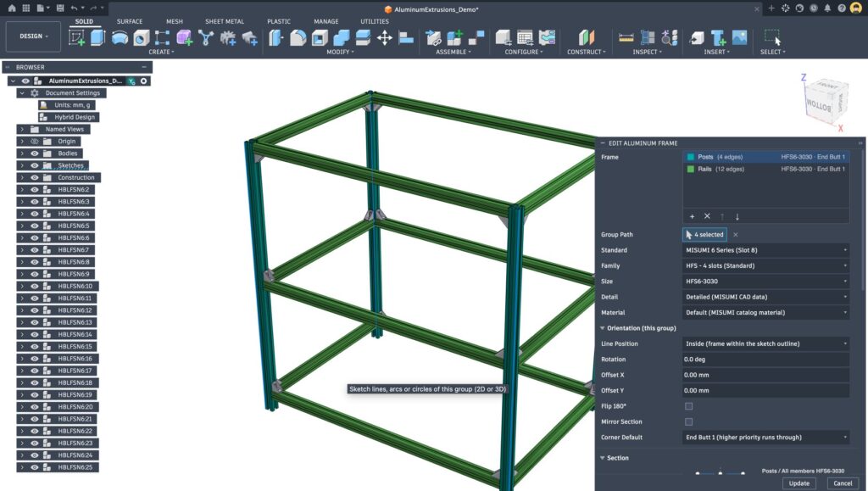Screen dimensions: 868x491
Task: Click the green Rails color swatch
Action: tap(690, 170)
